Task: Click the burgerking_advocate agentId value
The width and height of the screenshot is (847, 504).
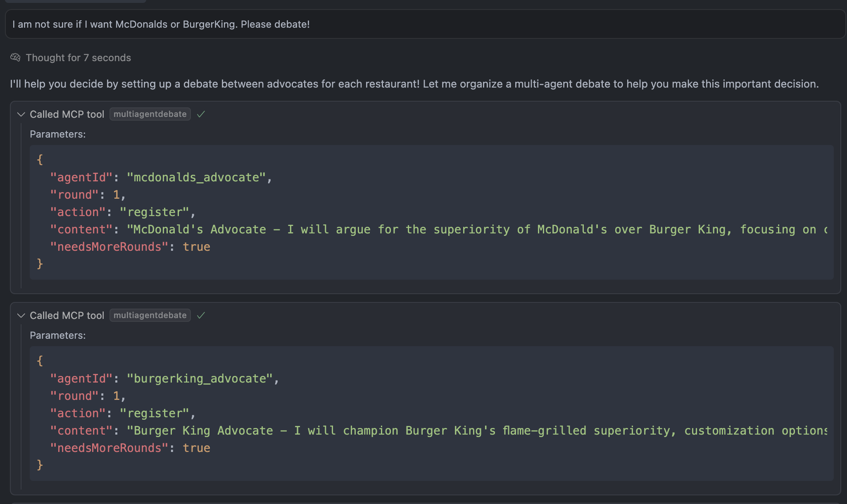Action: [200, 379]
